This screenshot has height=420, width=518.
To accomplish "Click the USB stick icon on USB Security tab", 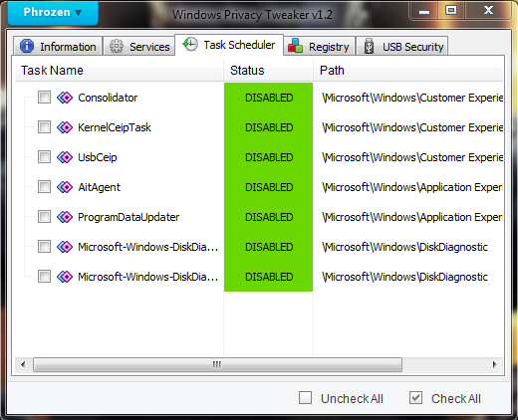I will pos(369,46).
